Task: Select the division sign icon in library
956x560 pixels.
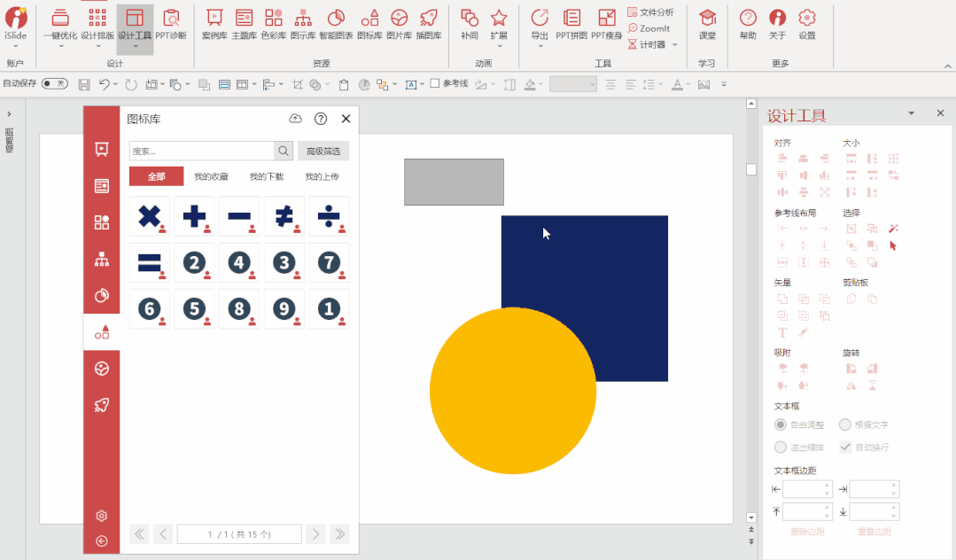Action: coord(329,216)
